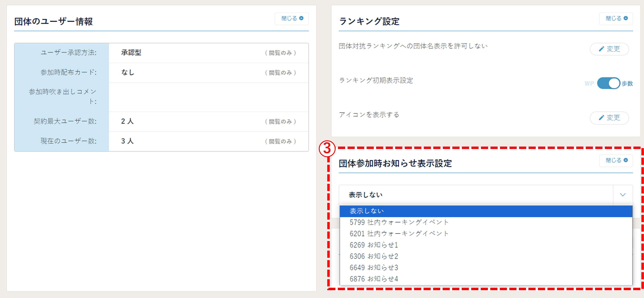
Task: Click the 歩数 label next to the toggle
Action: pos(627,84)
